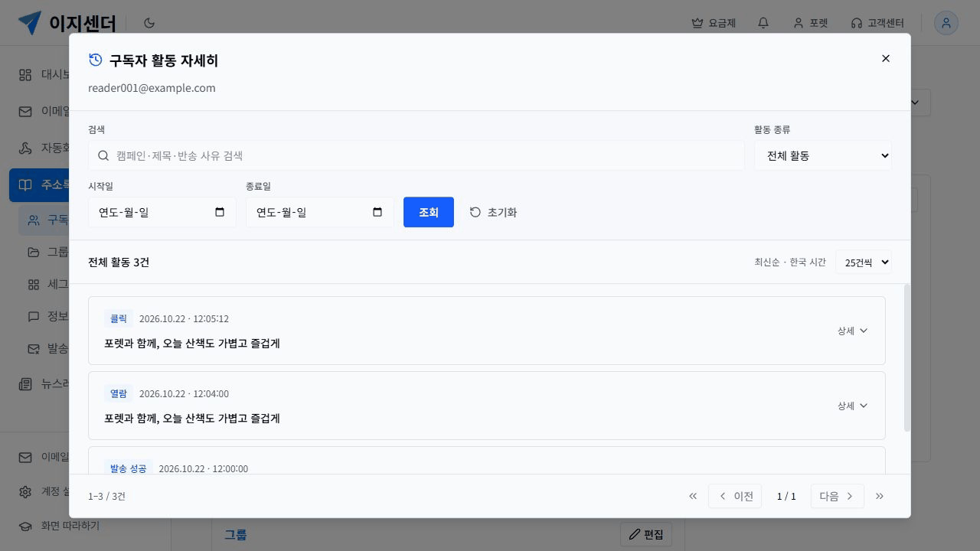Click the 발송 성공 status badge
This screenshot has width=980, height=551.
tap(128, 468)
